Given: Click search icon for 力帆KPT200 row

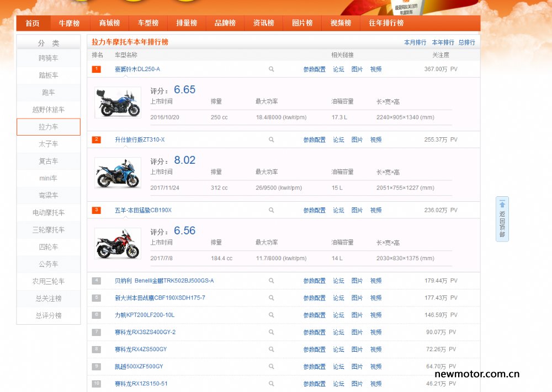Looking at the screenshot, I should click(x=271, y=315).
